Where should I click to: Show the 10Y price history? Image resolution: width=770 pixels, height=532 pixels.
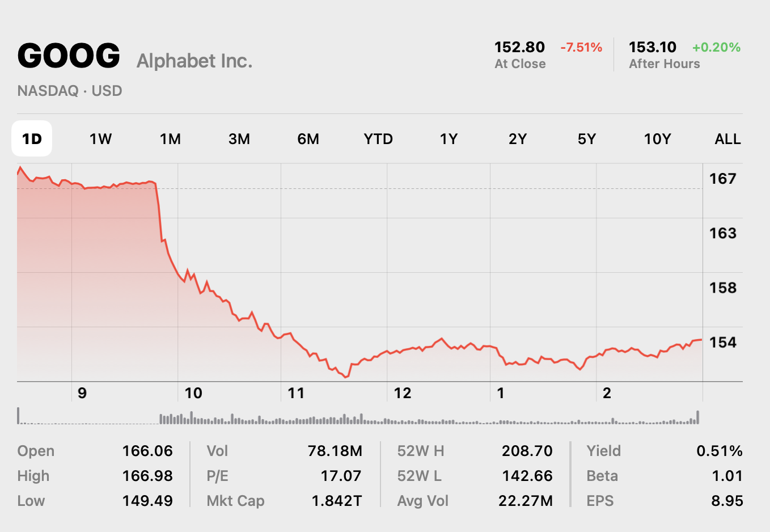click(657, 139)
